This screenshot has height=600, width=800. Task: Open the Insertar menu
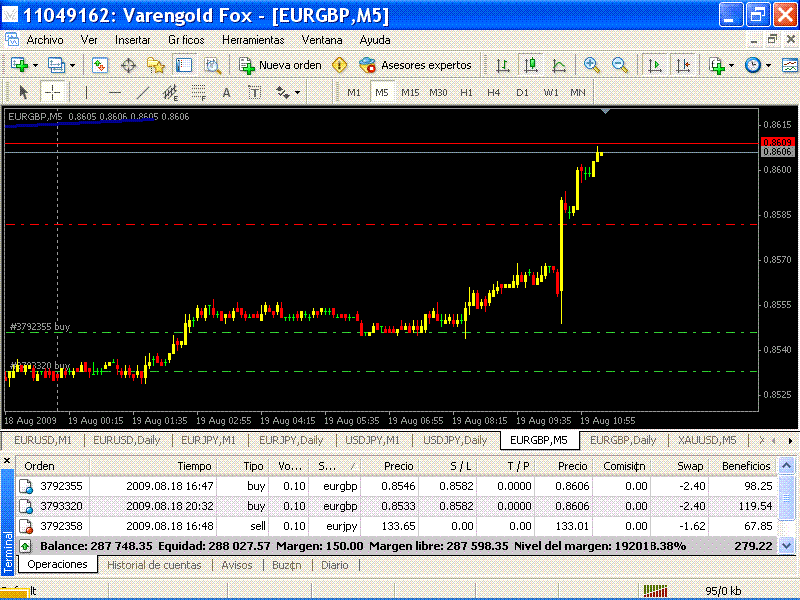(x=133, y=40)
